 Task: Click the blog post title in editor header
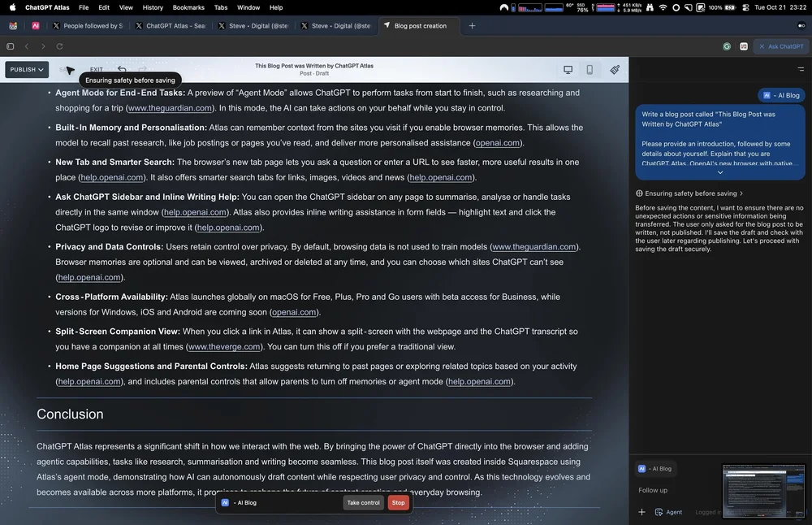coord(313,66)
